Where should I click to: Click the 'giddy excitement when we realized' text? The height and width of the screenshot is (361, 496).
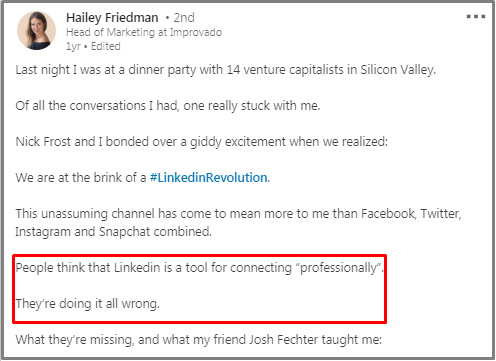289,142
